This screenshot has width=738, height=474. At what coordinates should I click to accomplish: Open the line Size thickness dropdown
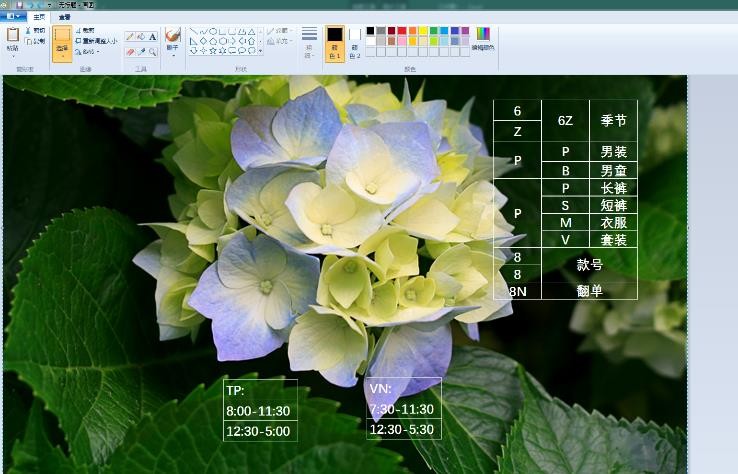pos(309,41)
